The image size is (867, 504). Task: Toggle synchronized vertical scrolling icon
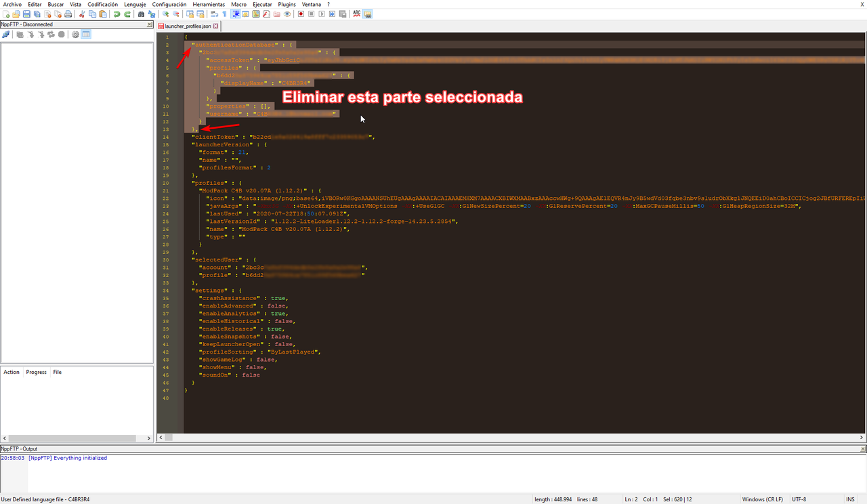click(190, 14)
